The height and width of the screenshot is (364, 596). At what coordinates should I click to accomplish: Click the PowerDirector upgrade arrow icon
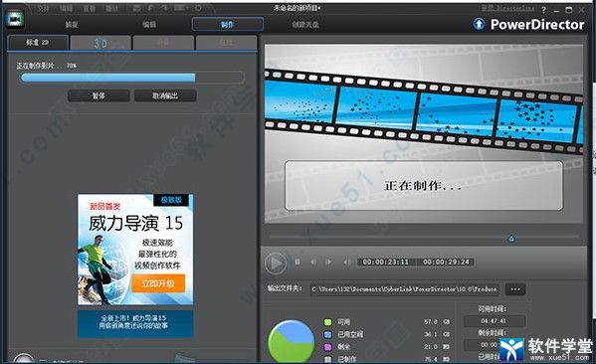[x=479, y=24]
